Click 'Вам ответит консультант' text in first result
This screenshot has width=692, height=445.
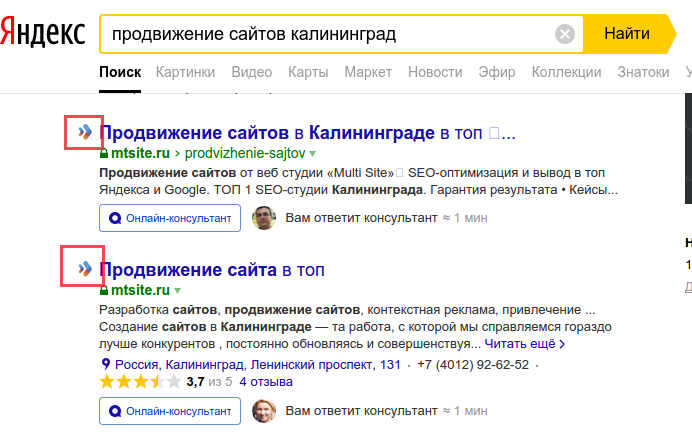tap(361, 218)
